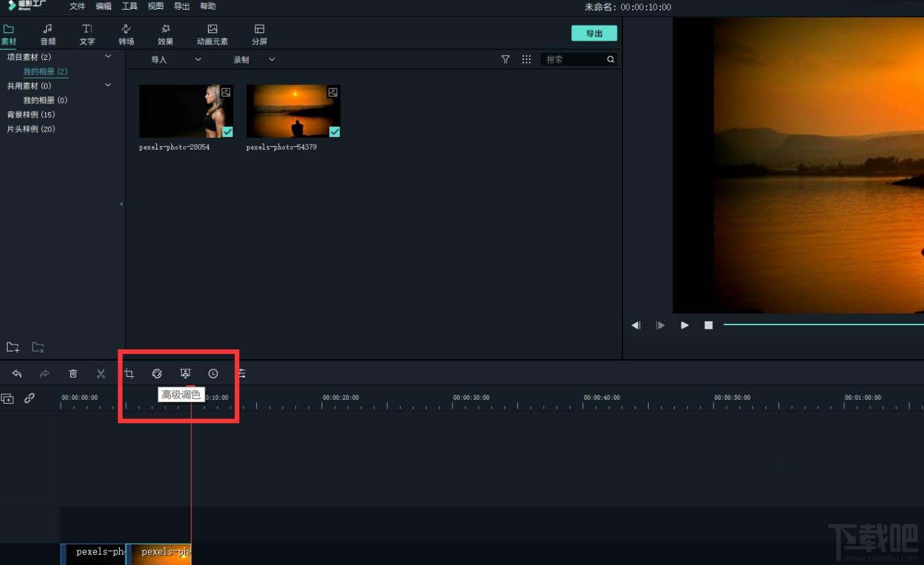Split clip with the scissors icon
The image size is (924, 565).
(x=101, y=373)
